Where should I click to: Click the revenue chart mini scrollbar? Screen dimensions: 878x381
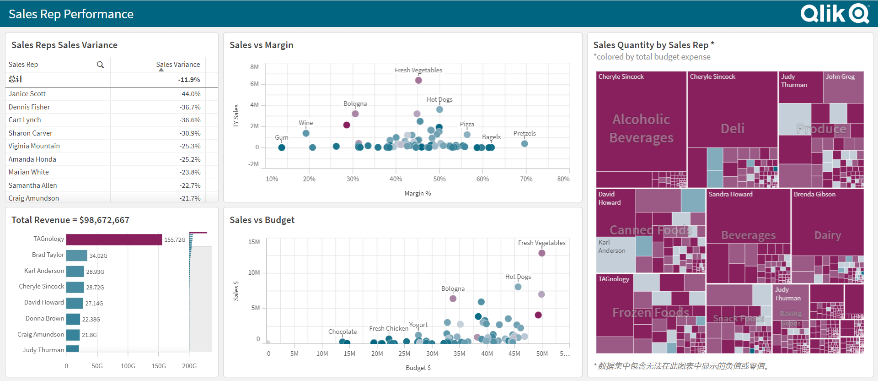200,291
